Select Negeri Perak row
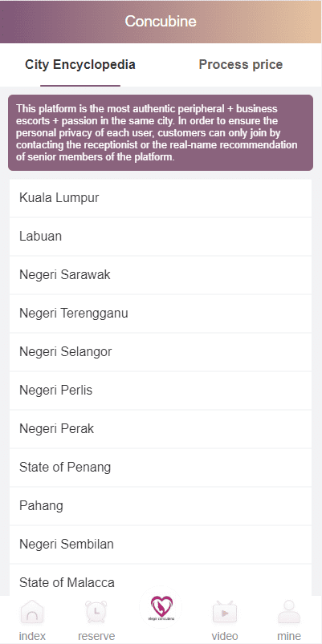 (161, 429)
